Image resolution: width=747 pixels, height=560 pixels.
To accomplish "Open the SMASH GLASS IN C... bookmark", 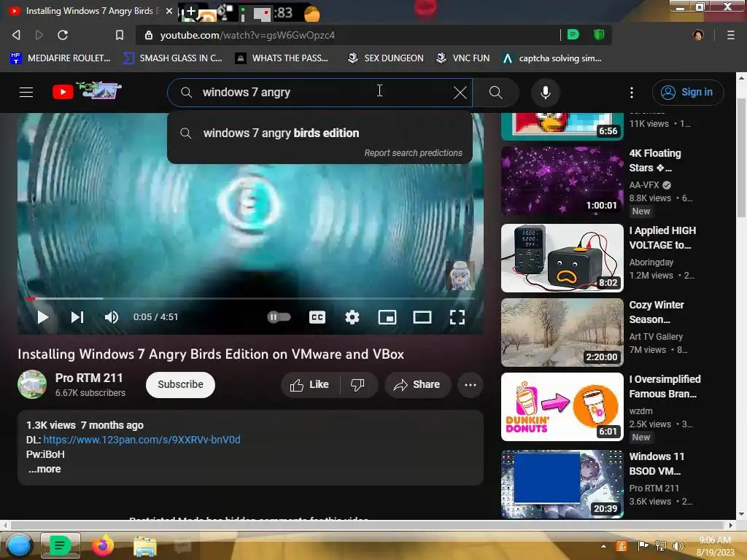I will click(172, 58).
